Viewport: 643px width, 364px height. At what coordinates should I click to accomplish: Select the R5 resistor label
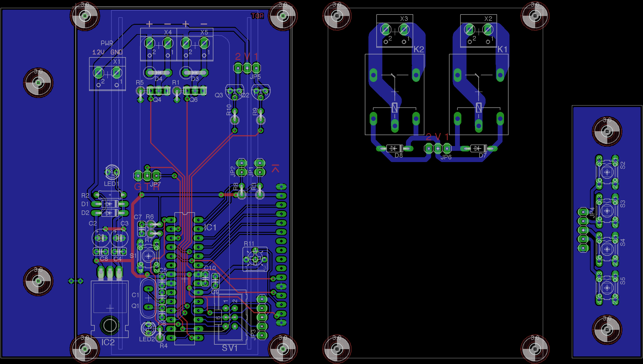click(x=140, y=82)
